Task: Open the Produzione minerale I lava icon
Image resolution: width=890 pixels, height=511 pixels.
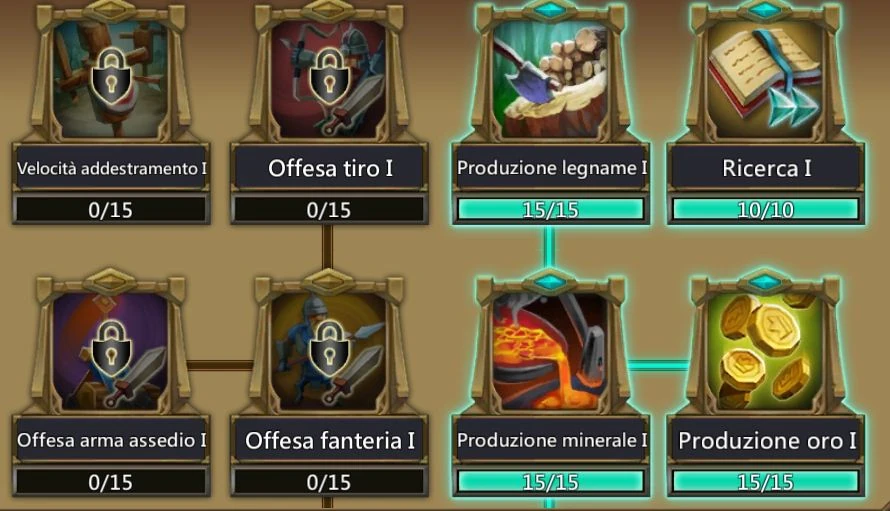Action: click(x=550, y=351)
